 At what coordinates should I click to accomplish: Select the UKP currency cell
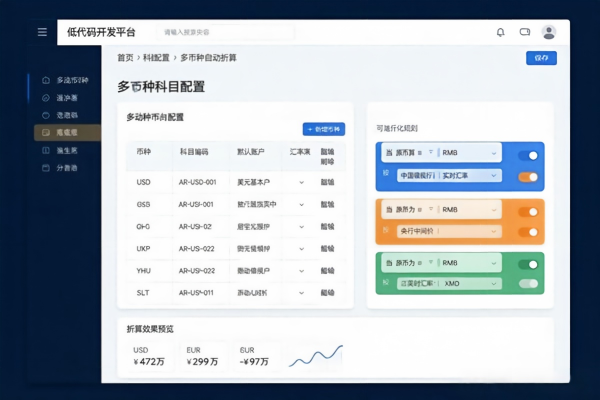[x=143, y=249]
